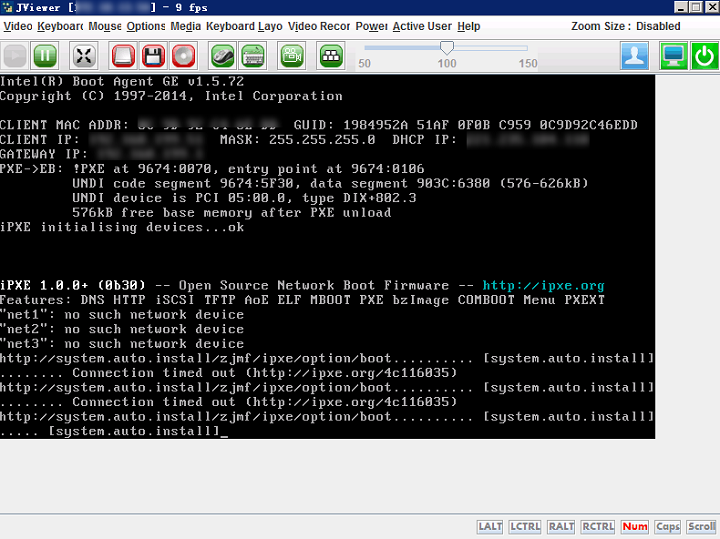Click the blue active users icon
Screen dimensions: 720x539
pyautogui.click(x=634, y=56)
